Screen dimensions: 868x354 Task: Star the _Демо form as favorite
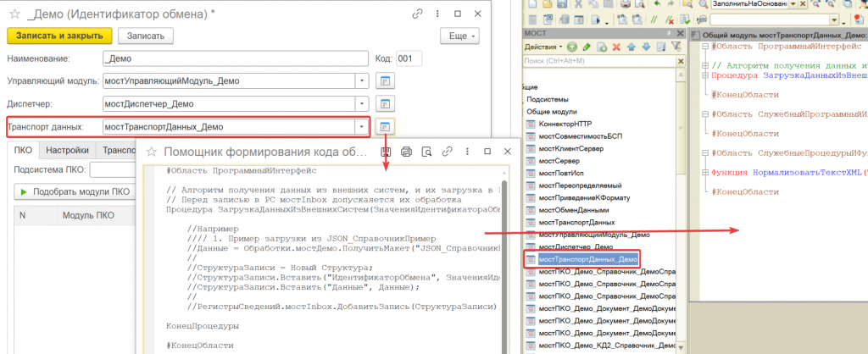tap(14, 12)
